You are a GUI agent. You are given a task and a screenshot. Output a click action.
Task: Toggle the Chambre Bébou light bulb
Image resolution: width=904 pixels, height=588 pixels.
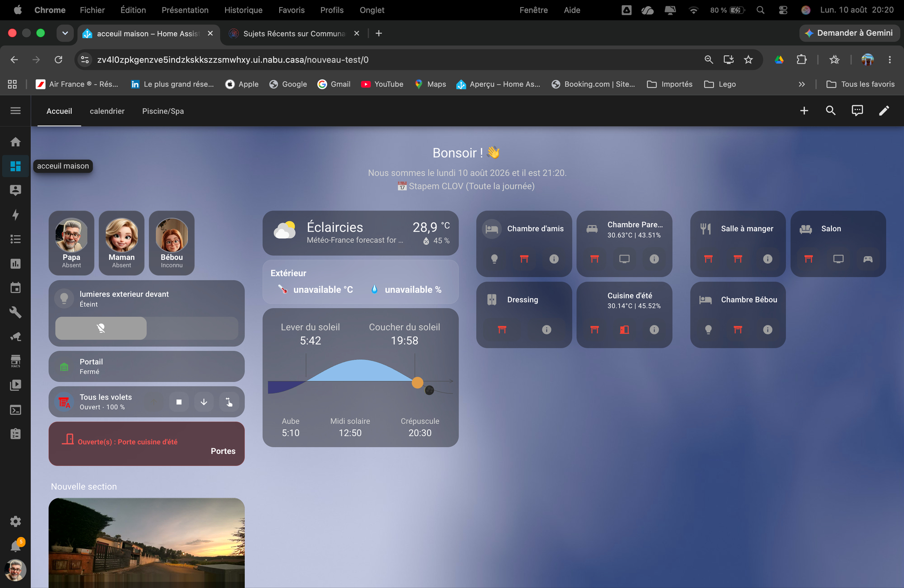(x=708, y=330)
